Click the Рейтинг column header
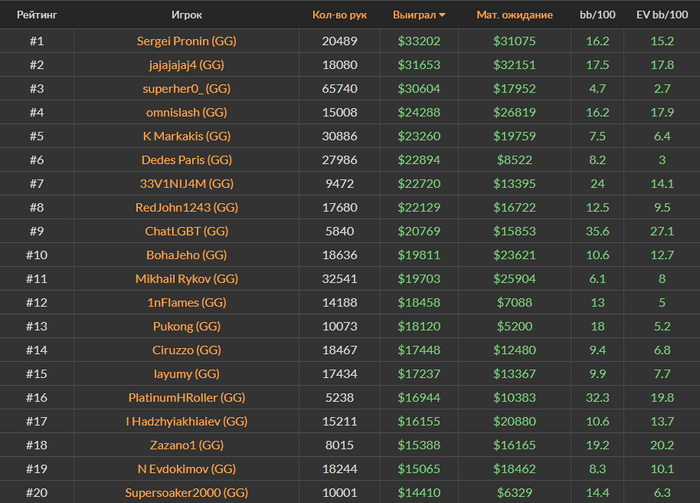Screen dimensions: 700x503 pos(35,15)
